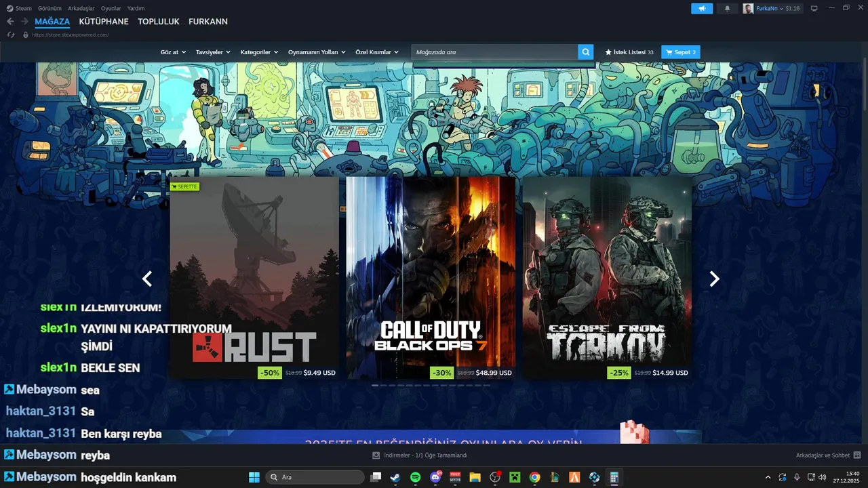Open Spotify from the taskbar
The width and height of the screenshot is (868, 488).
pyautogui.click(x=415, y=477)
